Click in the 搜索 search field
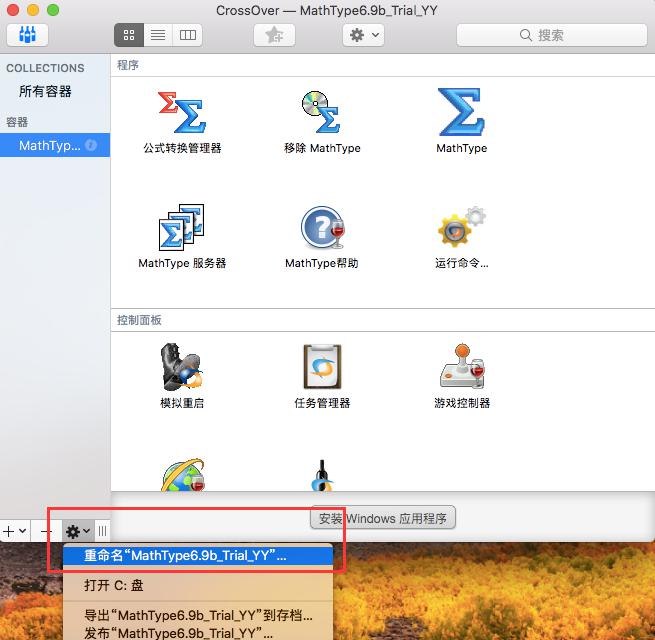Viewport: 655px width, 640px height. click(550, 35)
